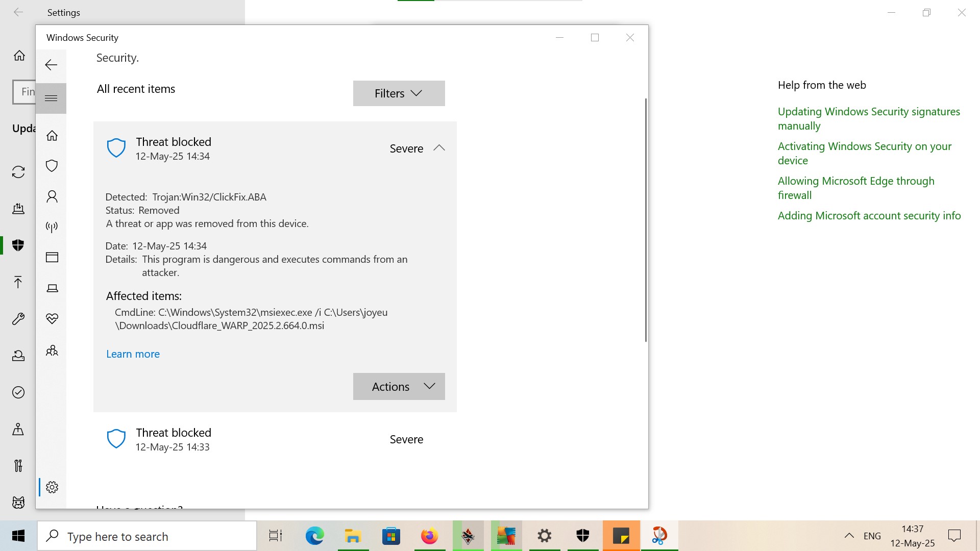Open the Actions dropdown for ClickFix threat
This screenshot has height=551, width=980.
[399, 387]
